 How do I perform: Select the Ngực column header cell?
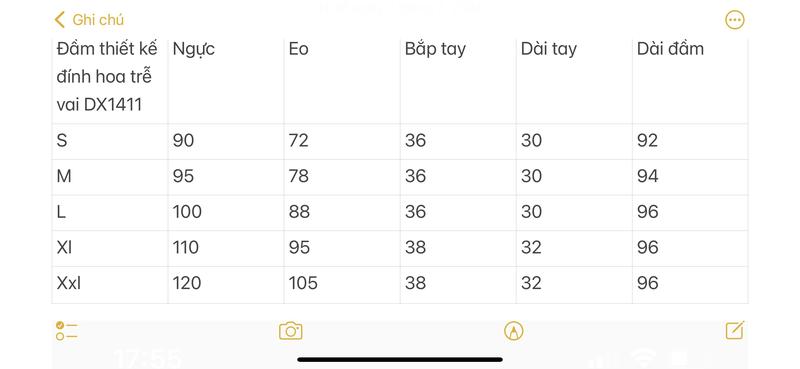(226, 81)
